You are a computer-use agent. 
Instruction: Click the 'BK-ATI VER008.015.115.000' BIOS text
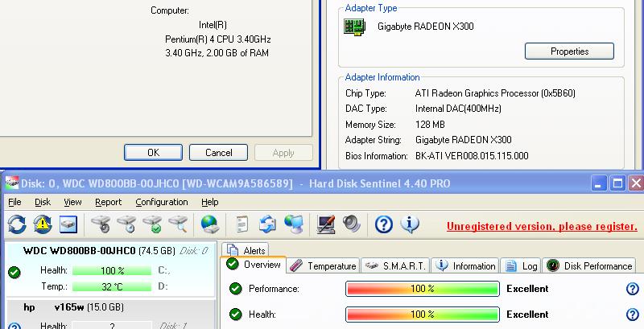point(472,156)
